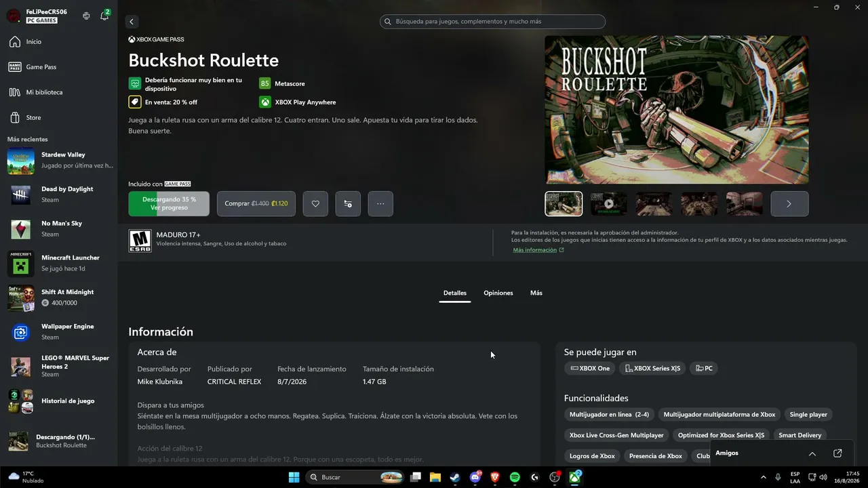Open the Windows Start menu
This screenshot has height=488, width=868.
tap(294, 477)
